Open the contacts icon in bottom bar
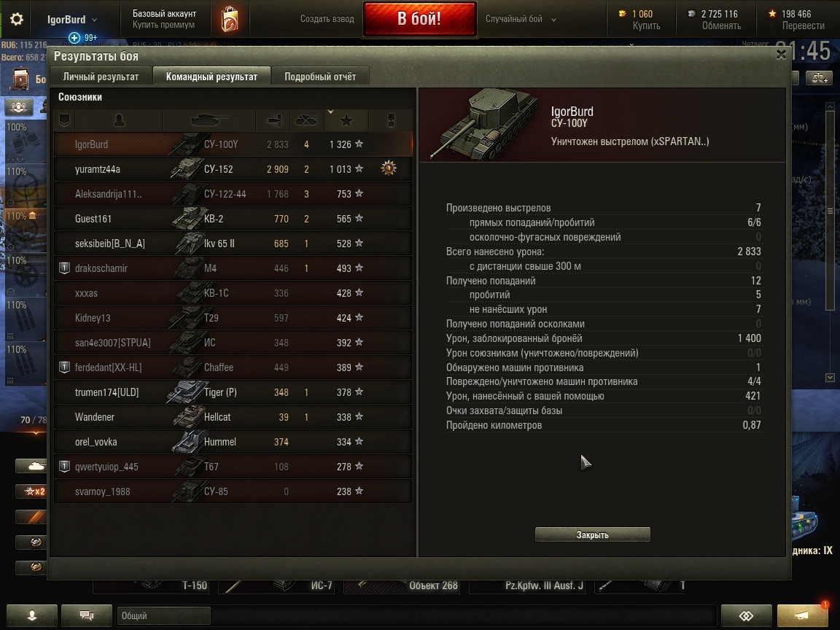The height and width of the screenshot is (630, 840). pyautogui.click(x=32, y=615)
